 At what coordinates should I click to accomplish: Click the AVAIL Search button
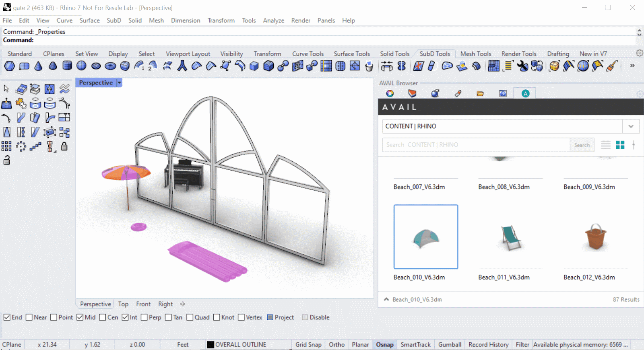[x=582, y=145]
